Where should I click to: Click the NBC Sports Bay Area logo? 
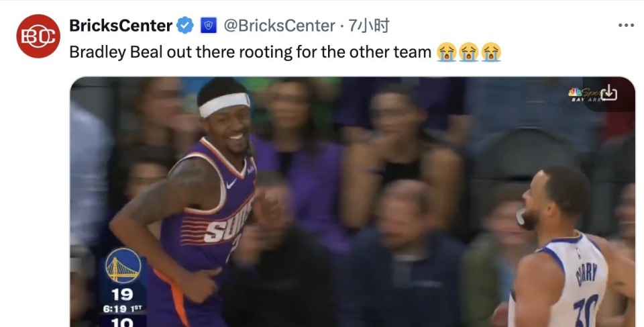[x=584, y=94]
